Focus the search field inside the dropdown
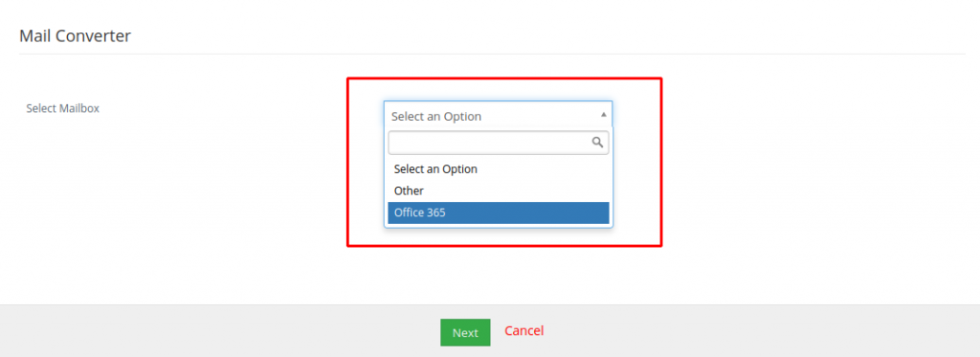The image size is (980, 357). point(498,143)
